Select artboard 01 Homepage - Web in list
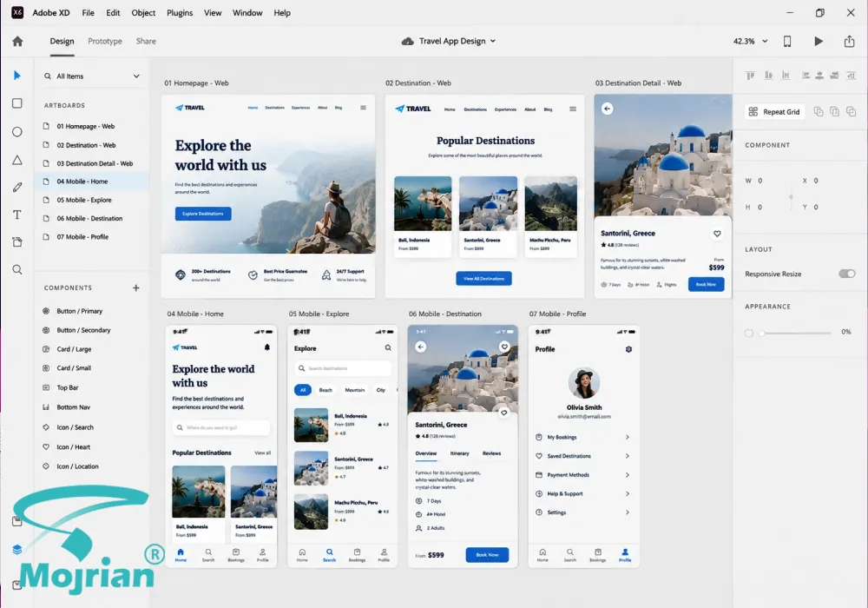The height and width of the screenshot is (608, 868). pyautogui.click(x=92, y=126)
